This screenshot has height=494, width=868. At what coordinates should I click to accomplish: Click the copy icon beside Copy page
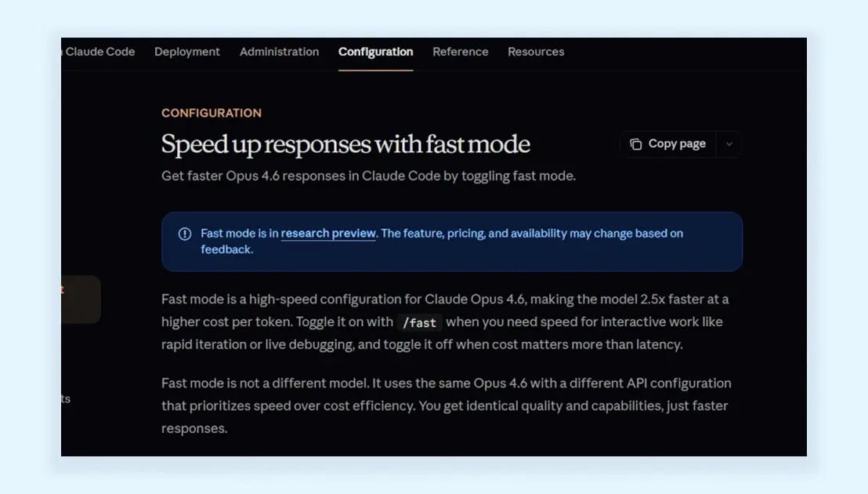pyautogui.click(x=636, y=144)
